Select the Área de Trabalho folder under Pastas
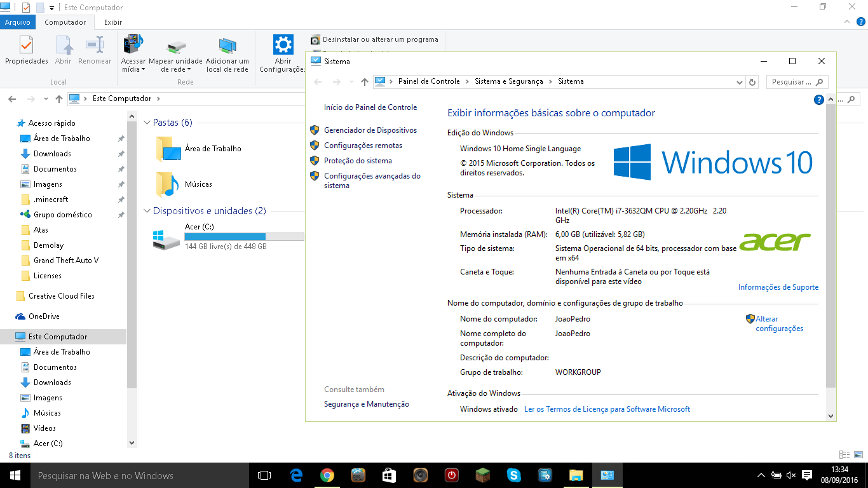868x488 pixels. [199, 149]
